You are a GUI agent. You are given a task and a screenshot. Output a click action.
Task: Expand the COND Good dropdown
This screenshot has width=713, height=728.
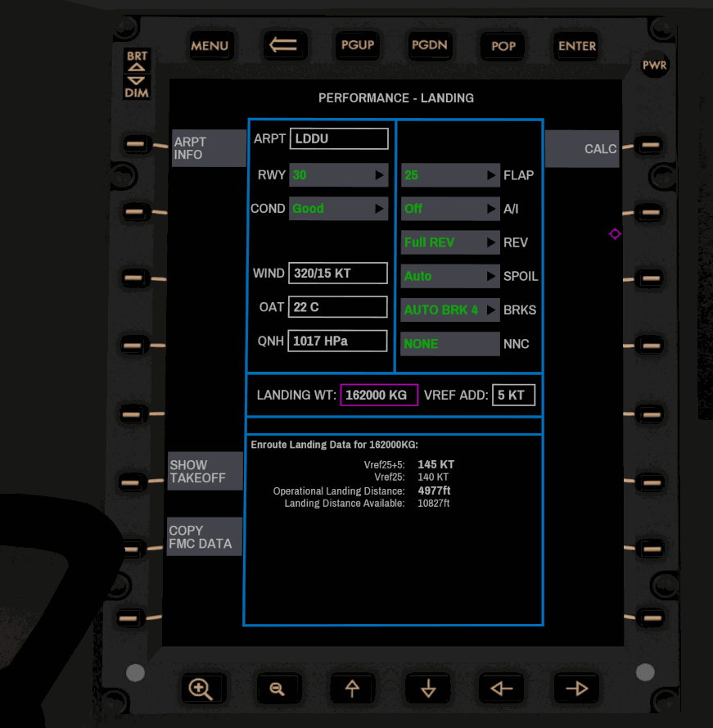click(338, 209)
